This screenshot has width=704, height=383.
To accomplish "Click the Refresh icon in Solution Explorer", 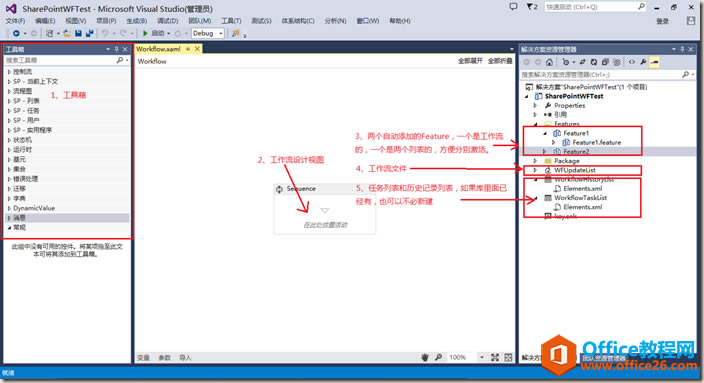I will pos(594,62).
